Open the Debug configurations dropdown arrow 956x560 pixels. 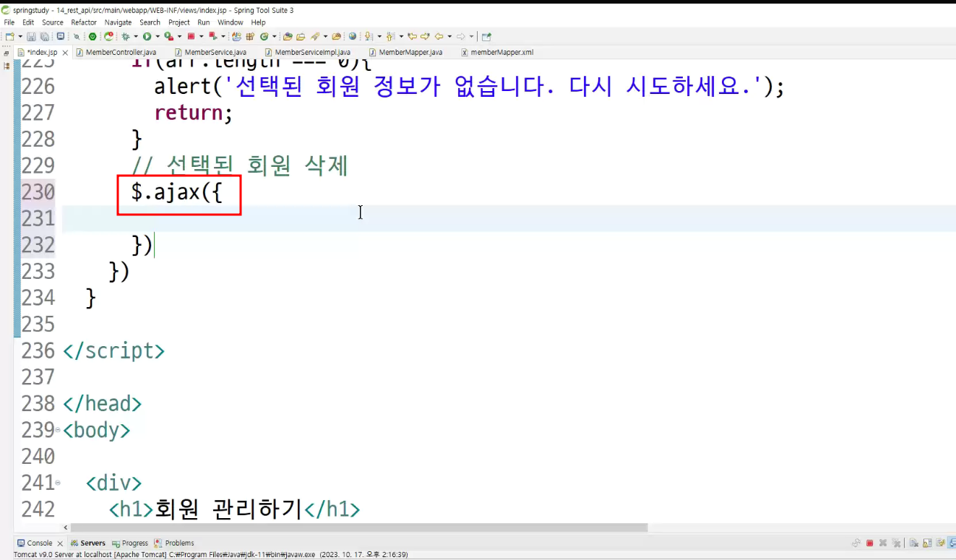pyautogui.click(x=135, y=36)
